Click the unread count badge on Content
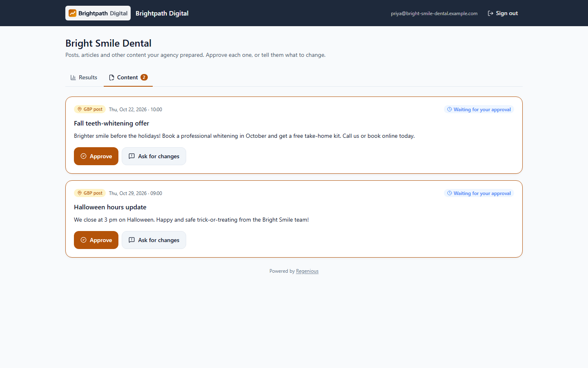 (x=144, y=77)
